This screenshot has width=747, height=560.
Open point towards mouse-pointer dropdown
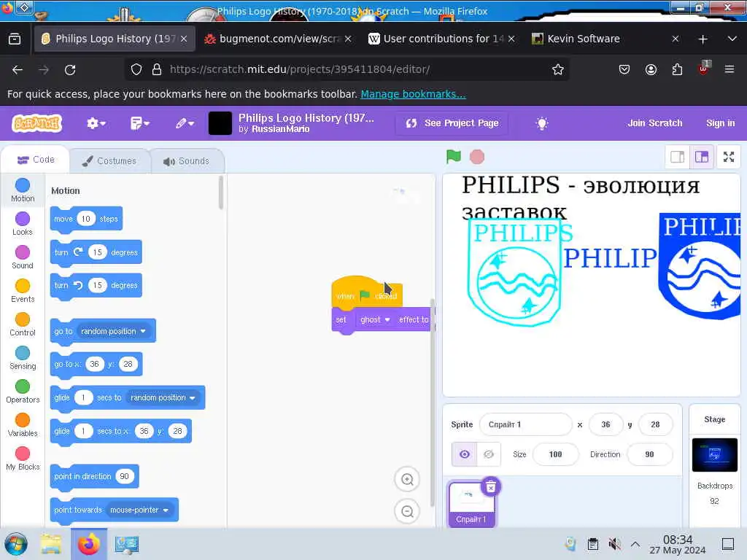(139, 510)
